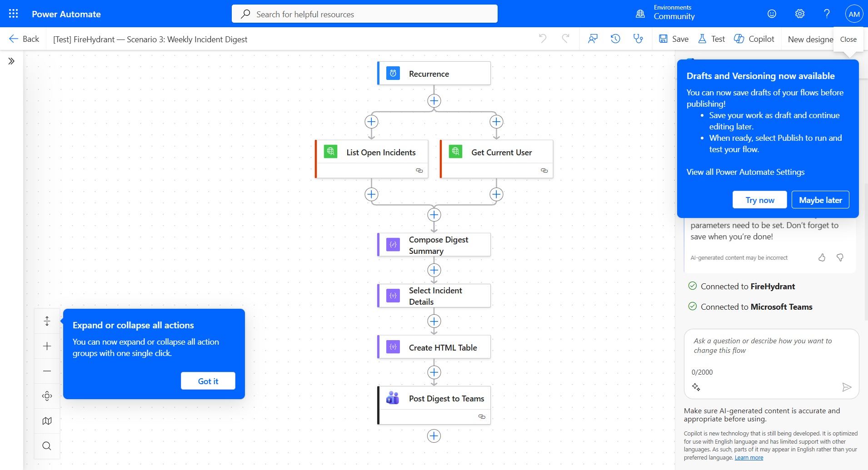Add action below Get Current User

[496, 194]
